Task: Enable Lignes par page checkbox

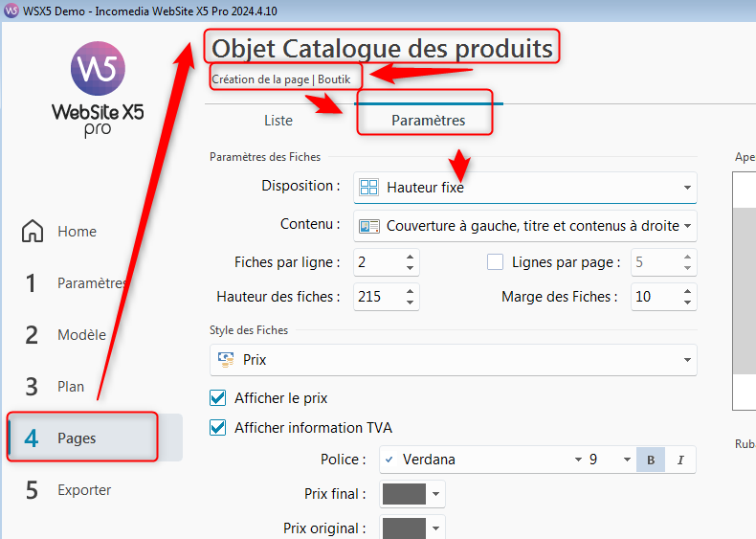Action: 495,262
